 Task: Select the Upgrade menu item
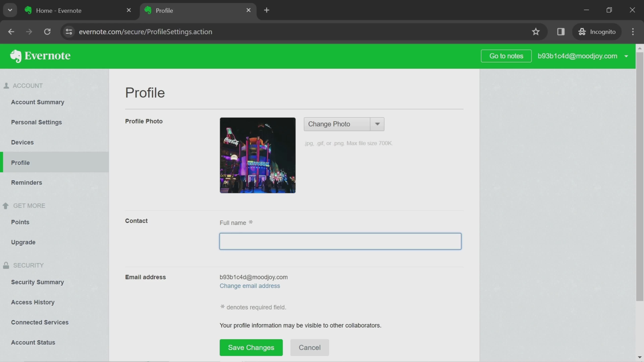[23, 242]
